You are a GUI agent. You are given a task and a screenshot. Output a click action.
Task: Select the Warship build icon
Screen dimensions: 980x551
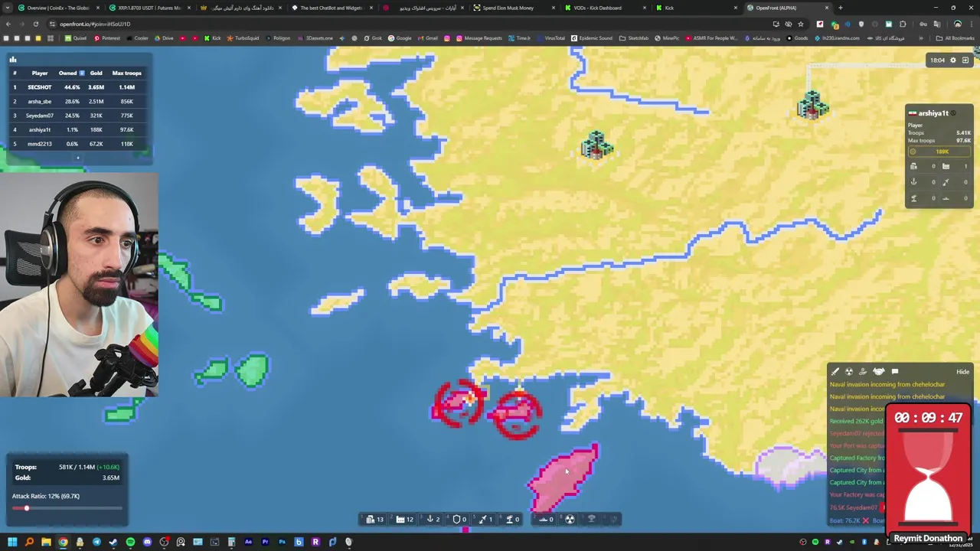tap(545, 519)
